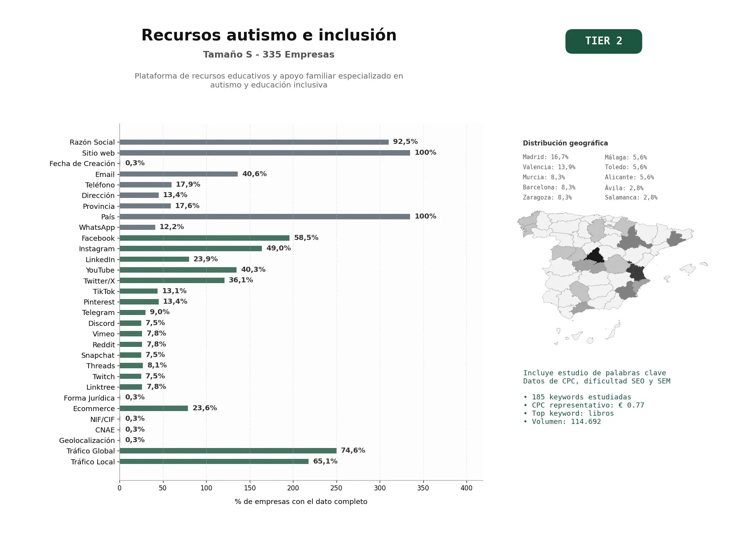Select 'Barcelona: 8,3%' entry
Screen dimensions: 747x560
(x=549, y=187)
